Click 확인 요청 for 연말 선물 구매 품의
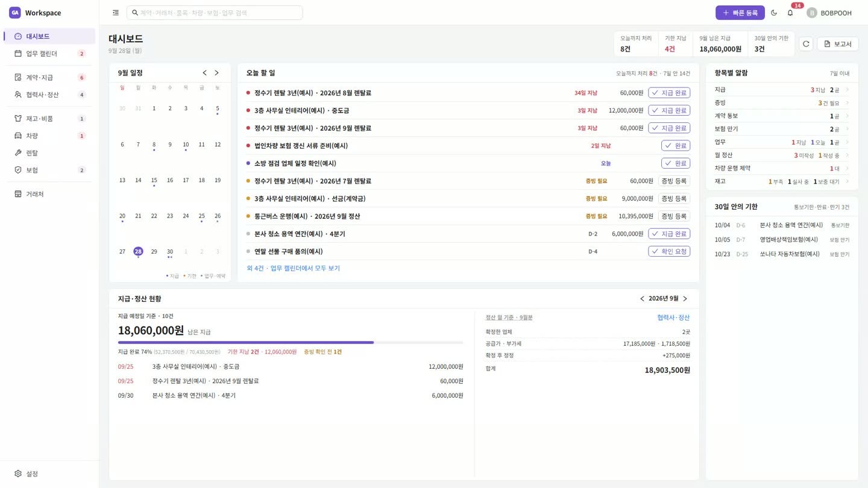Viewport: 868px width, 488px height. [x=669, y=251]
